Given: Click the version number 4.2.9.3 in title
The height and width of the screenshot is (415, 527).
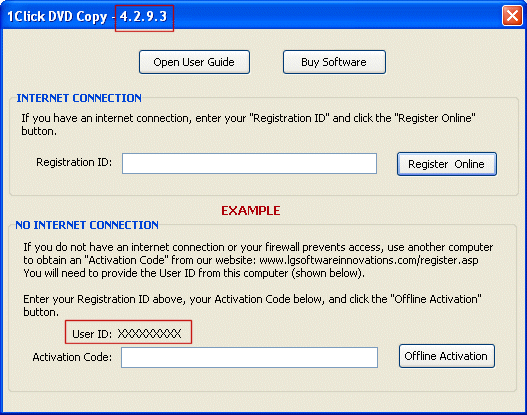Looking at the screenshot, I should tap(144, 16).
